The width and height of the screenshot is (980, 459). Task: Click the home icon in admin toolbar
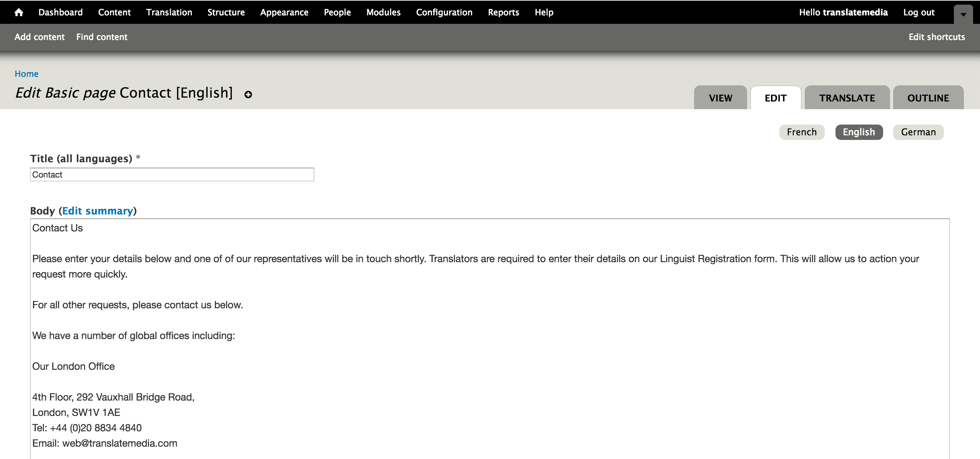pyautogui.click(x=18, y=12)
